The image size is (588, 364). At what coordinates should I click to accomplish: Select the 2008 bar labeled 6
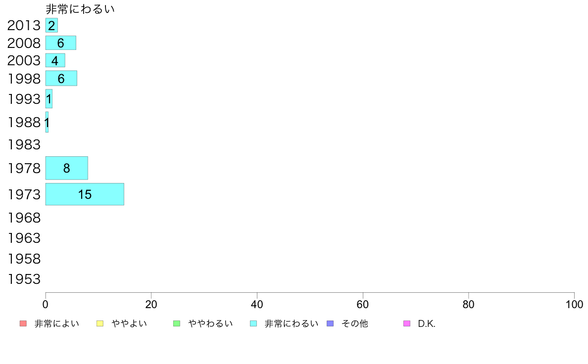[61, 43]
